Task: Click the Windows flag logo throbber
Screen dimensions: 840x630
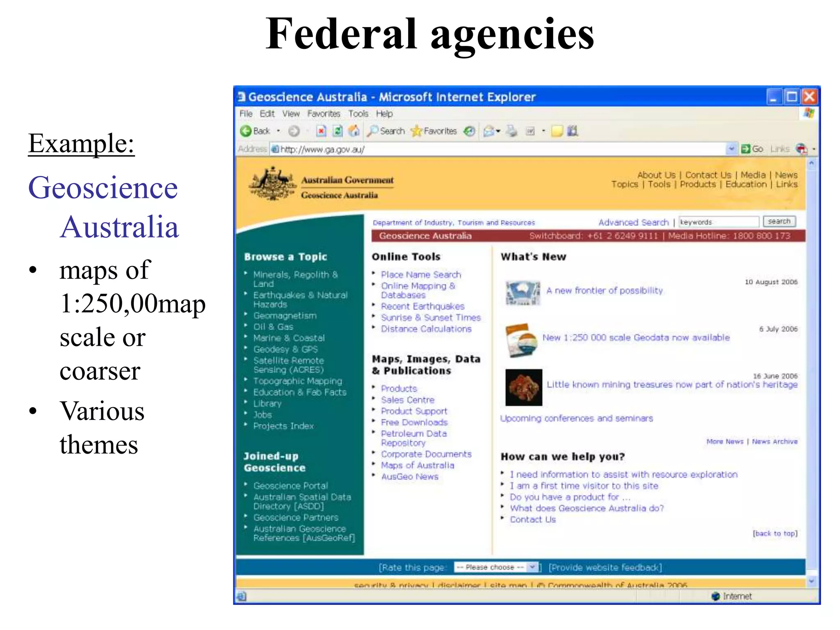Action: pyautogui.click(x=809, y=114)
